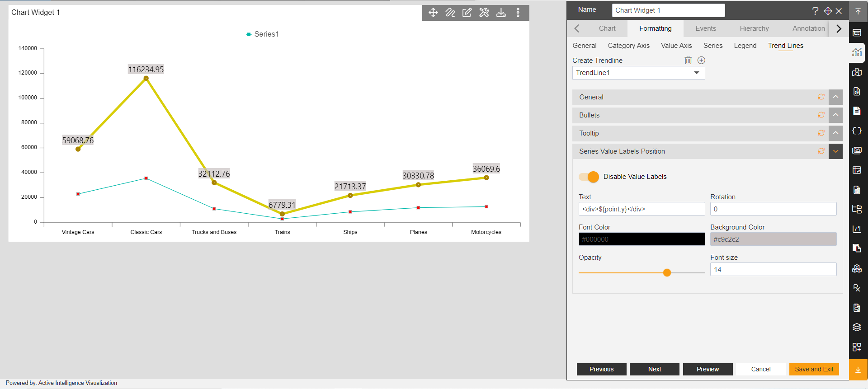Click the Opacity slider handle
The width and height of the screenshot is (868, 389).
(667, 272)
